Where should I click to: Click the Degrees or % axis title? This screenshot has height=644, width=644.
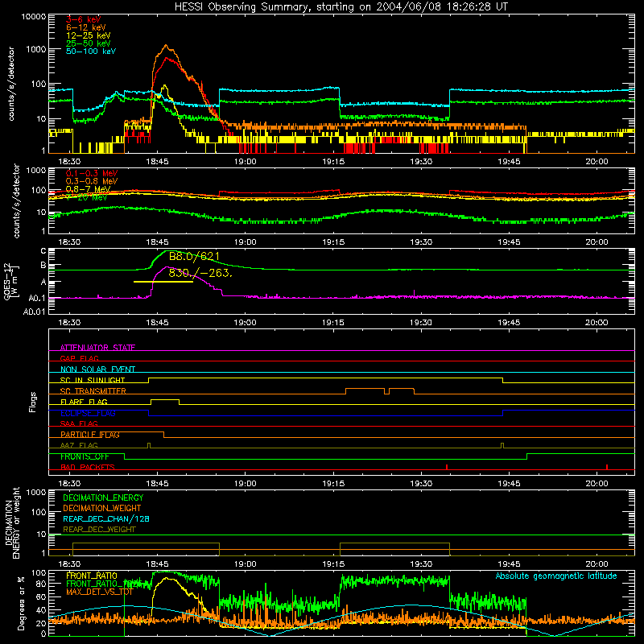(21, 603)
